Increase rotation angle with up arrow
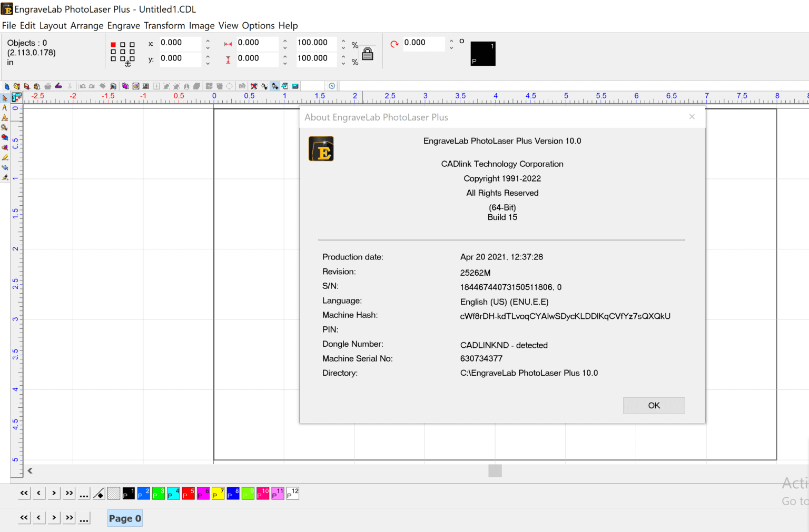This screenshot has width=809, height=532. point(451,40)
